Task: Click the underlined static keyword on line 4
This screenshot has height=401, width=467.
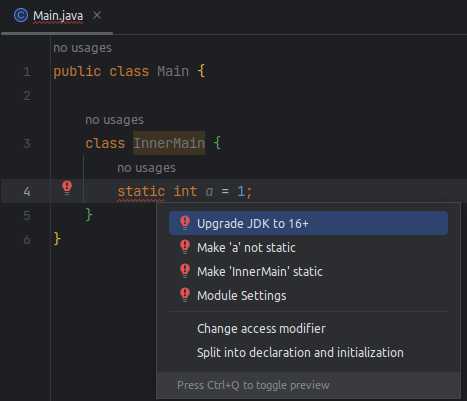Action: click(141, 192)
